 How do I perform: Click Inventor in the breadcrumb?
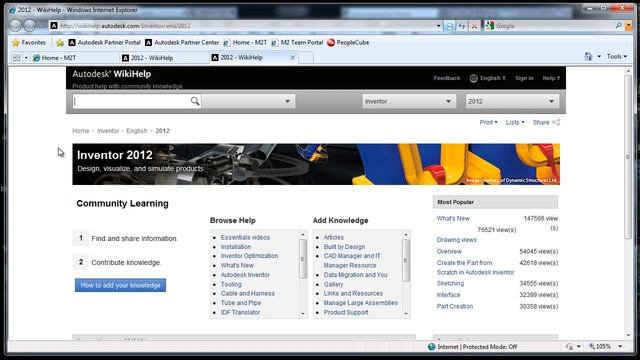(x=108, y=131)
